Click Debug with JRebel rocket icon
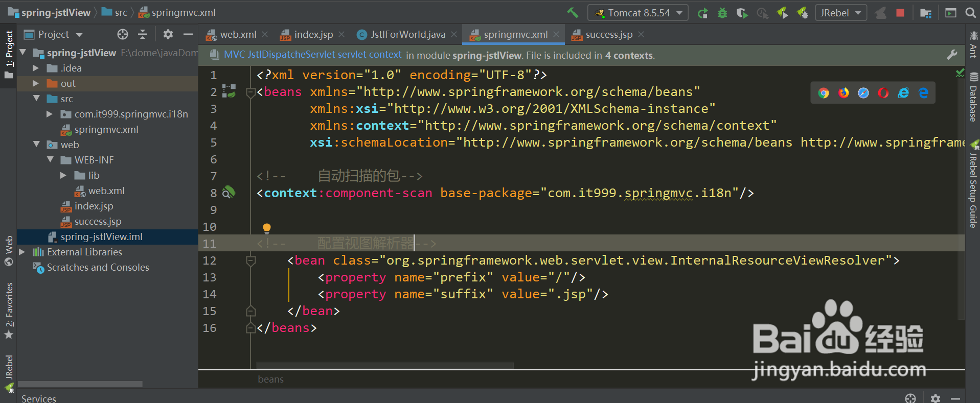The width and height of the screenshot is (980, 403). [803, 13]
